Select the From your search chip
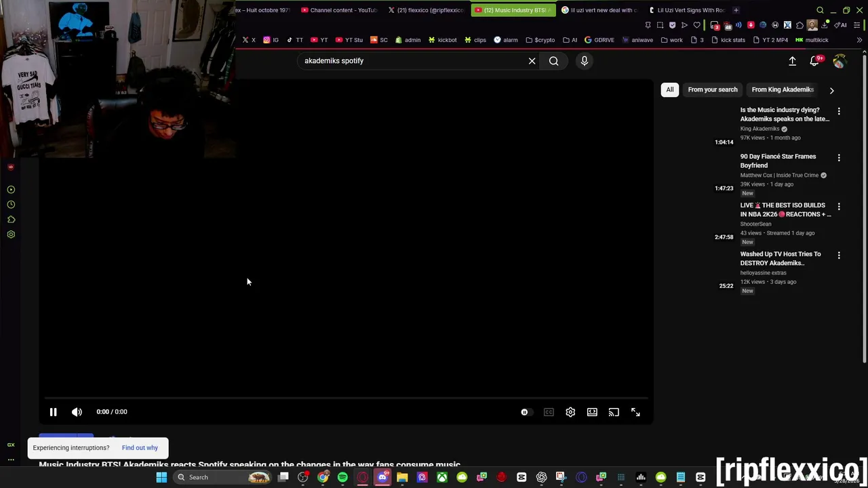This screenshot has width=868, height=488. [x=713, y=89]
